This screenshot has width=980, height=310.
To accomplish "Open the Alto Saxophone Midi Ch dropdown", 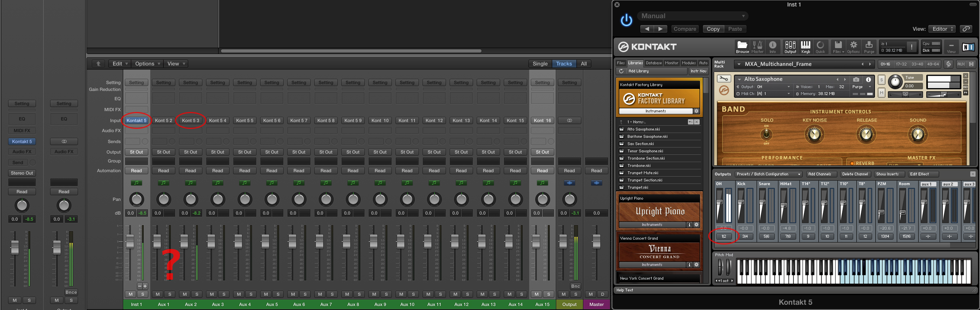I will point(763,94).
